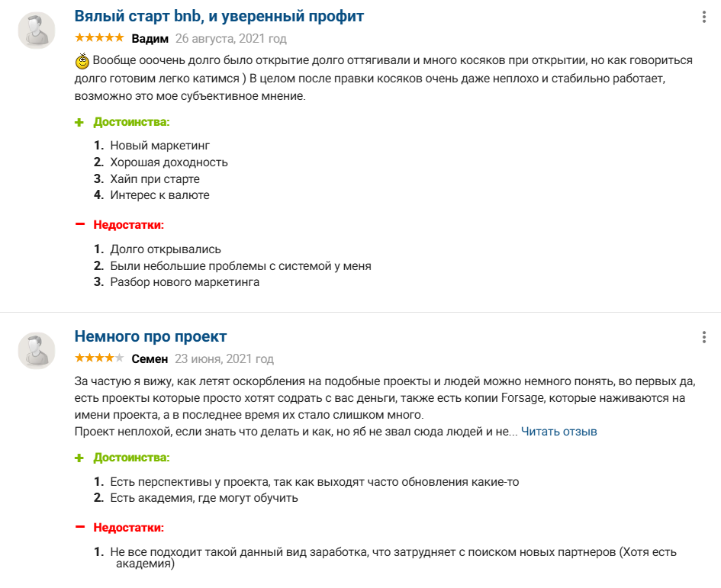Open the author name Вадим
721x588 pixels.
149,38
